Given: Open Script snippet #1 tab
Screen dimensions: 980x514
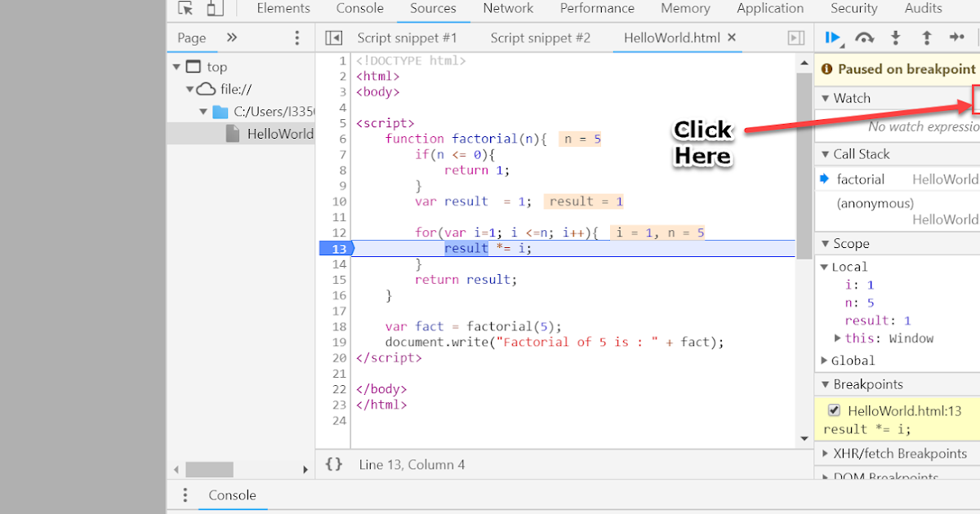Looking at the screenshot, I should pyautogui.click(x=407, y=38).
